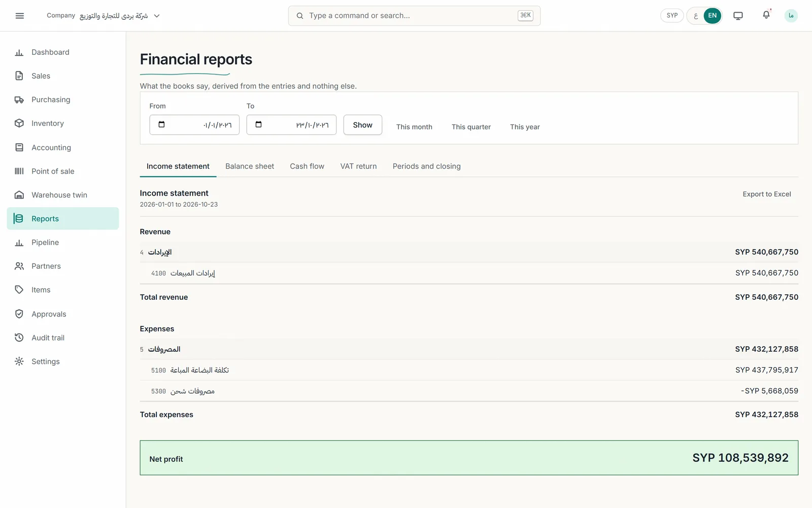Screen dimensions: 812x508
Task: Click the Accounting ledger icon
Action: pos(19,147)
